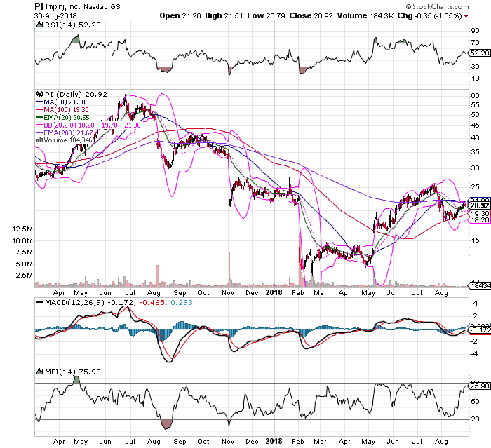491x448 pixels.
Task: Click the Open 21.20 value
Action: (x=180, y=15)
